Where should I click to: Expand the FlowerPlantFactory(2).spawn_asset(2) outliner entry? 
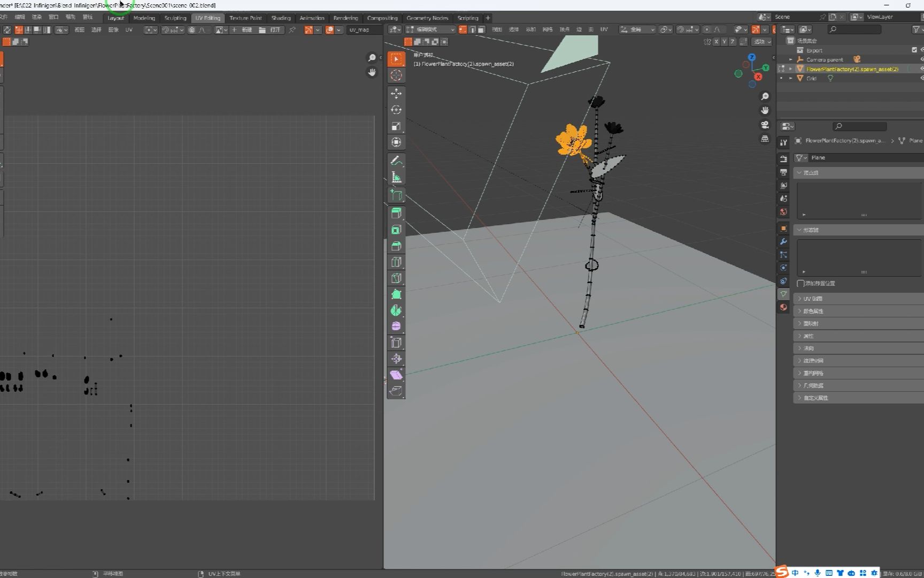coord(790,69)
